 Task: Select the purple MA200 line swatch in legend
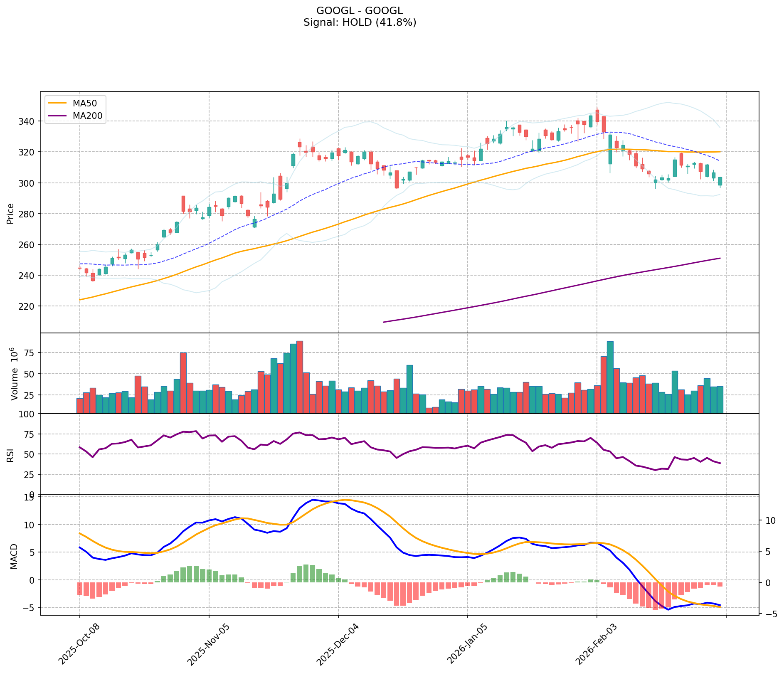tap(57, 116)
